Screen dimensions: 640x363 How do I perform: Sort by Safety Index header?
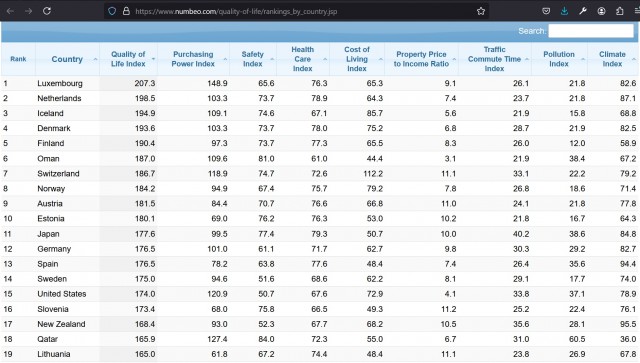(253, 59)
